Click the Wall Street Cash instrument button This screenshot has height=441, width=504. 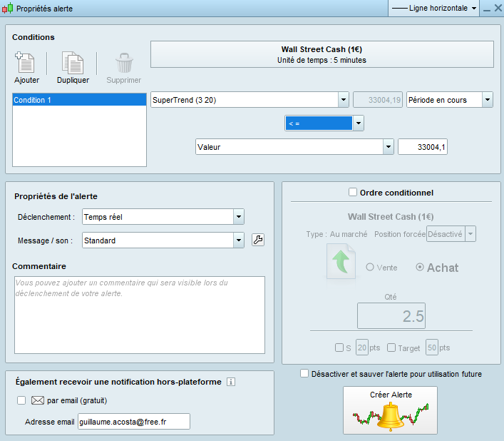[x=322, y=54]
